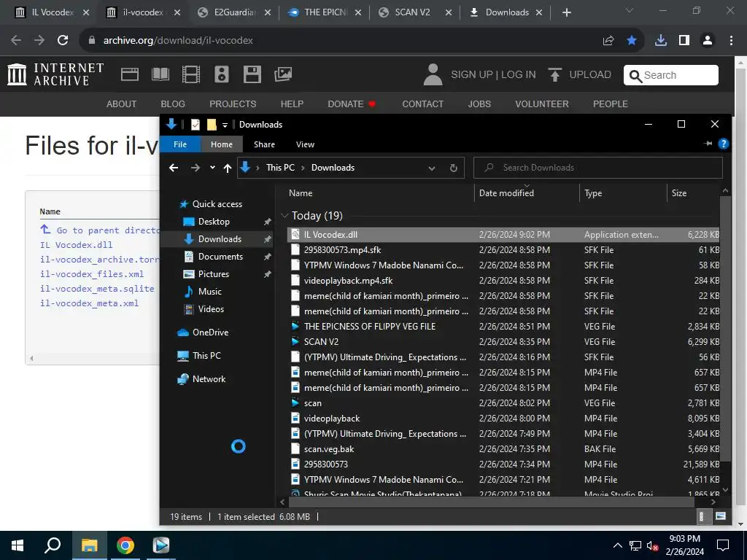Switch to details view icon
Screen dimensions: 747x560
click(x=702, y=516)
